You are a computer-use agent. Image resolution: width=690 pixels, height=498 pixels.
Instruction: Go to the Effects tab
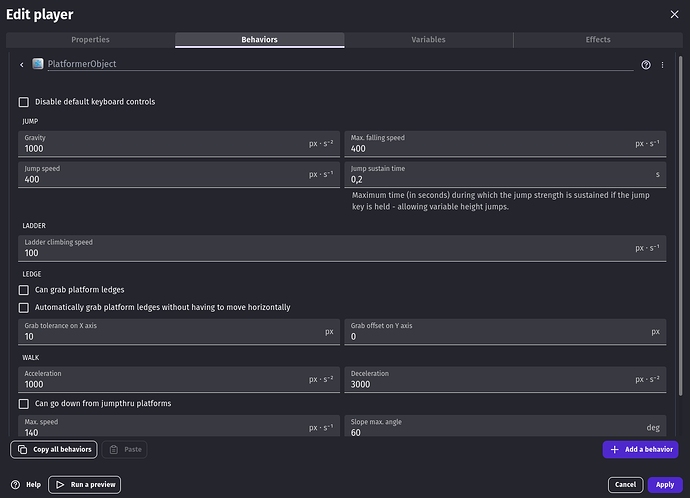coord(597,40)
